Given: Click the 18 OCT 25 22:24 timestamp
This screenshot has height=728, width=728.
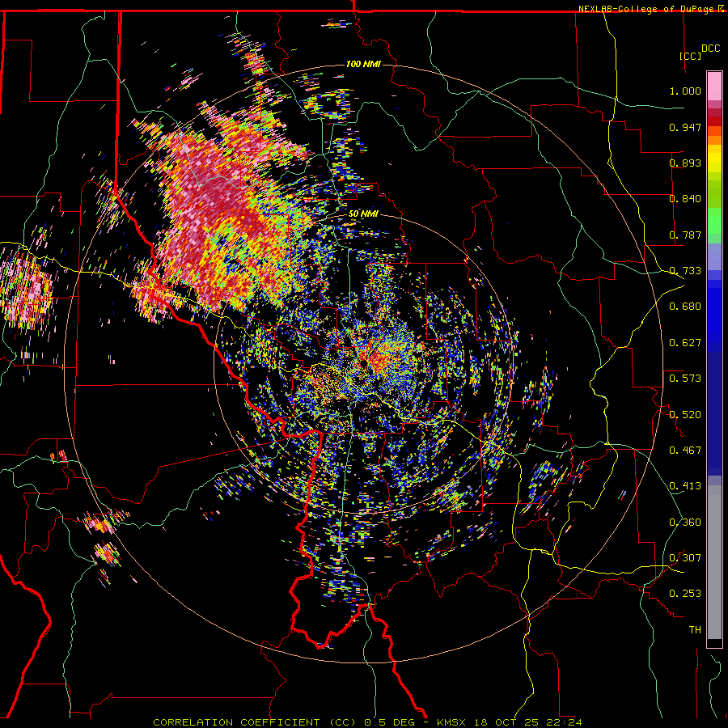Looking at the screenshot, I should point(528,722).
